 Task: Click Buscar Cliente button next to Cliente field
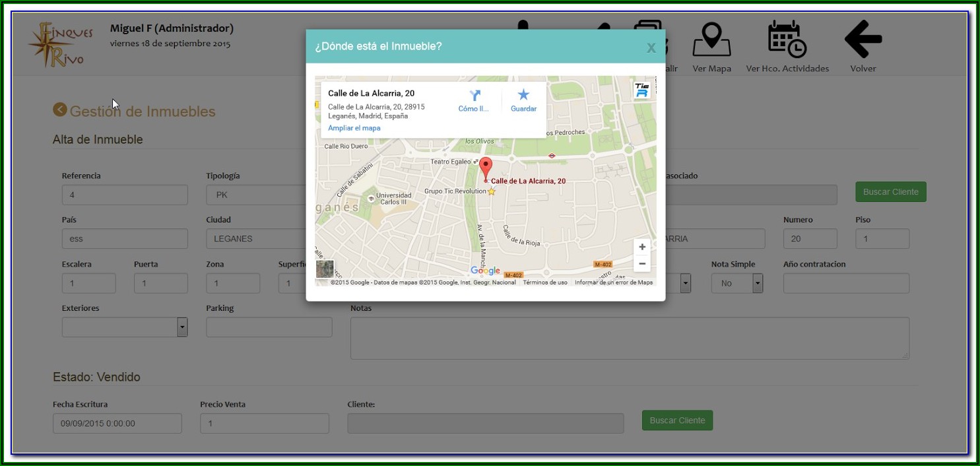pos(677,420)
